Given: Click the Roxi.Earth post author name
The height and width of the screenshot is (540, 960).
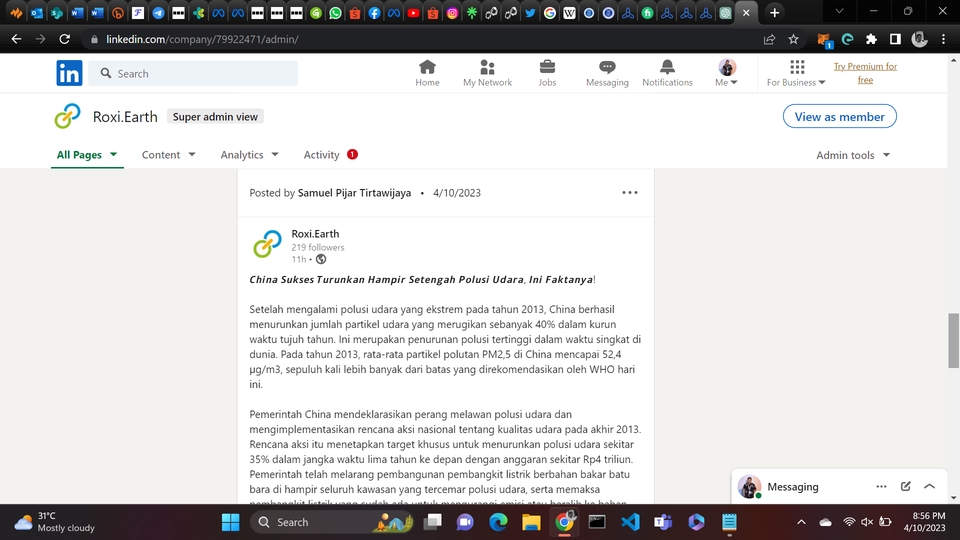Looking at the screenshot, I should [315, 234].
